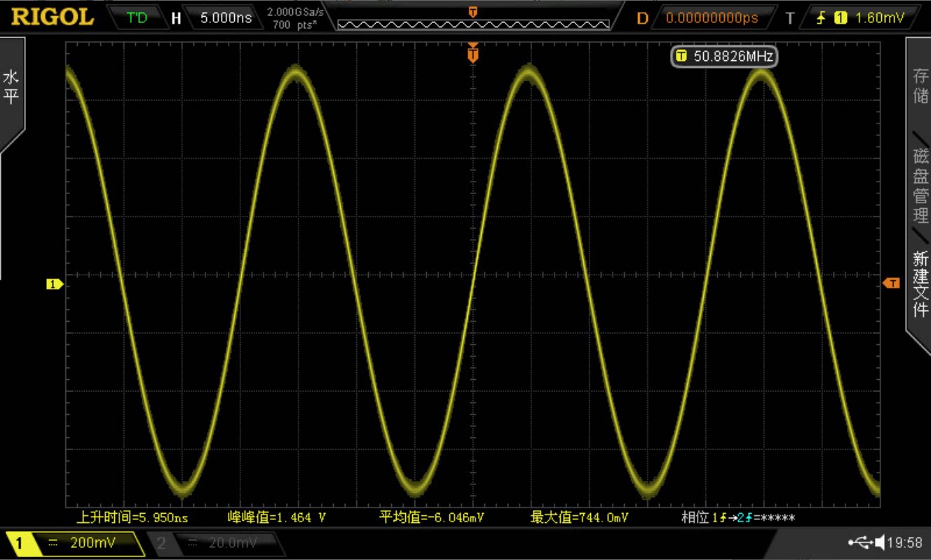Click the T'D trigger status indicator
The height and width of the screenshot is (560, 931).
137,18
